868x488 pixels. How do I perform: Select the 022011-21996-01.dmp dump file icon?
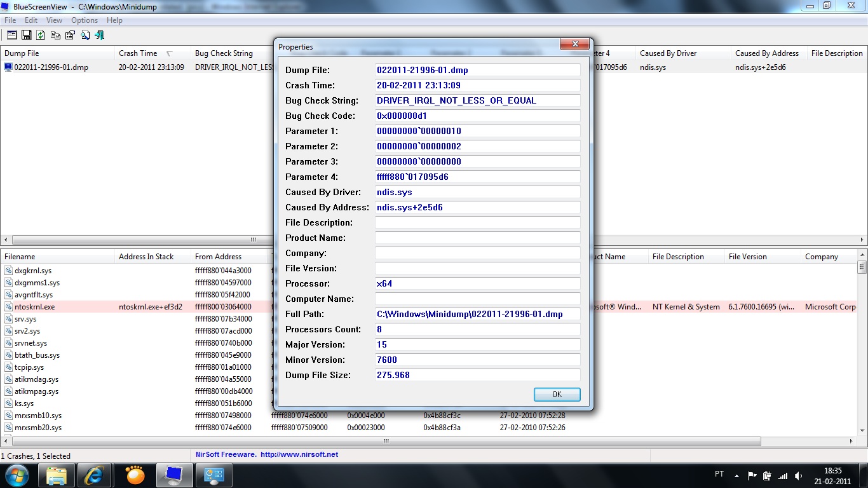[x=8, y=67]
